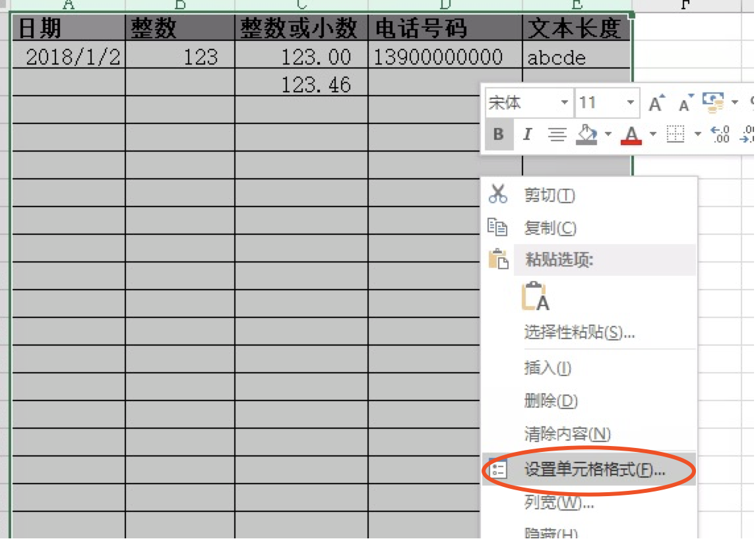Apply accounting number format icon
The height and width of the screenshot is (541, 756).
pyautogui.click(x=713, y=103)
